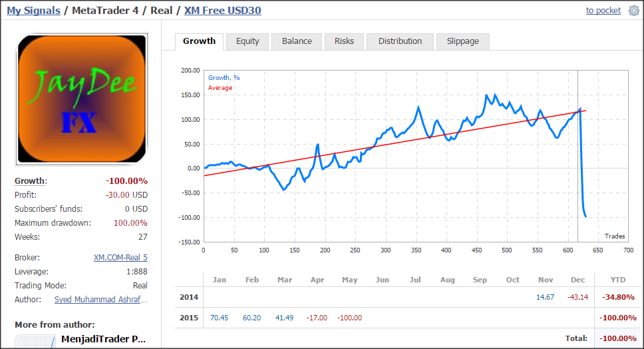The image size is (644, 349).
Task: Open broker XM.COM-Real 5 link
Action: (x=120, y=257)
